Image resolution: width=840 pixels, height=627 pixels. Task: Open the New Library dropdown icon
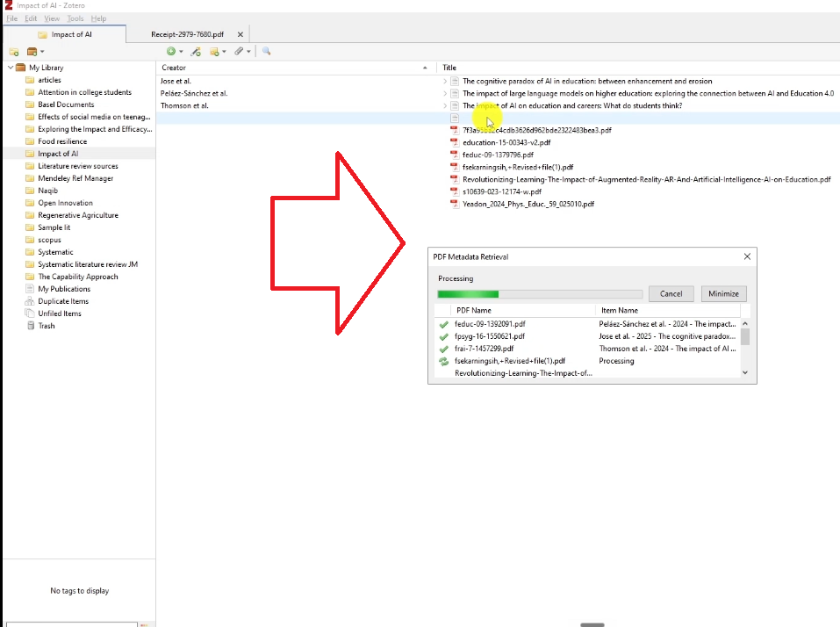pos(35,52)
